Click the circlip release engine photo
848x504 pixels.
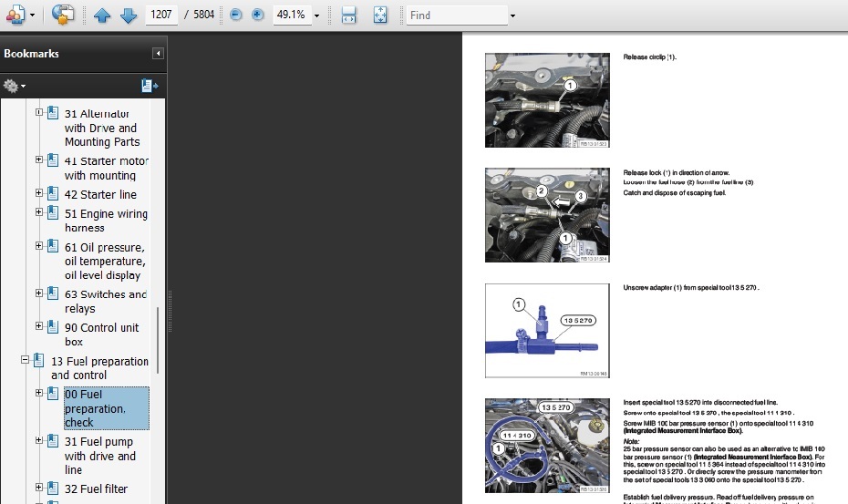(547, 100)
